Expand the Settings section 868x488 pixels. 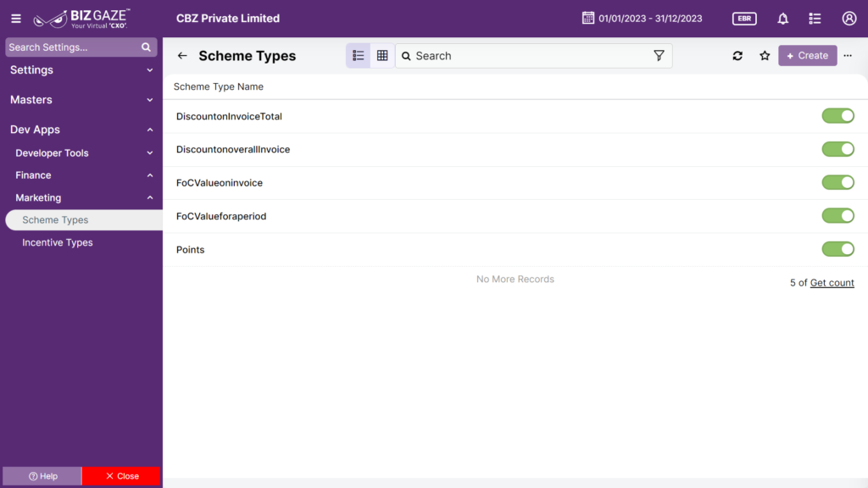click(81, 70)
